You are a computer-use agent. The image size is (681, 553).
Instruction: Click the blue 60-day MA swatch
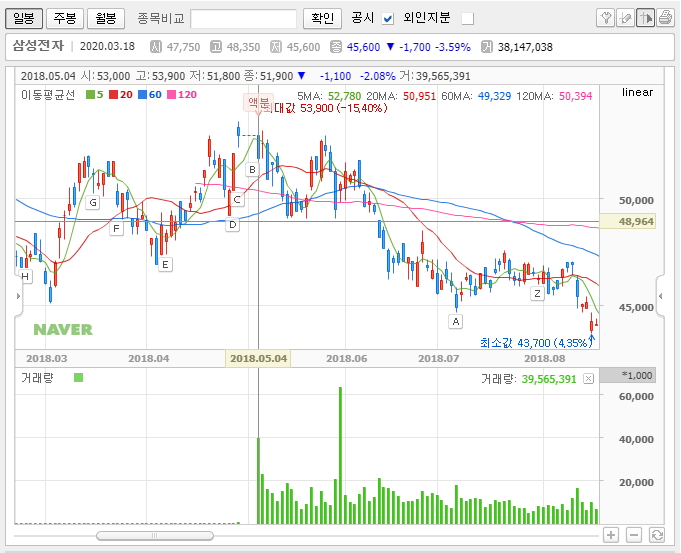click(142, 94)
